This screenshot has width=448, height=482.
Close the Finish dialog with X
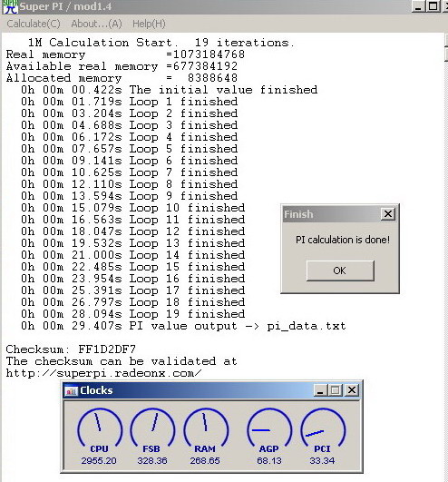388,213
